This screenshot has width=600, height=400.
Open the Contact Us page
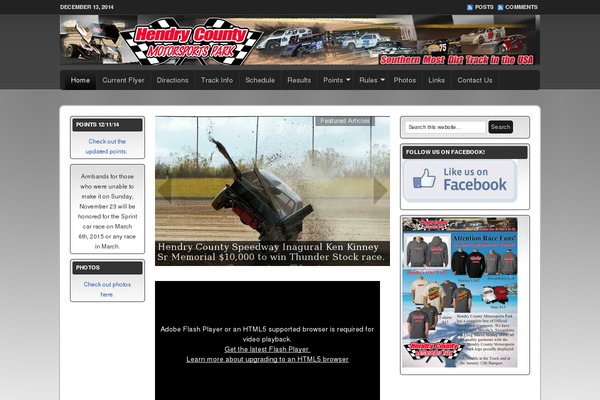(475, 80)
